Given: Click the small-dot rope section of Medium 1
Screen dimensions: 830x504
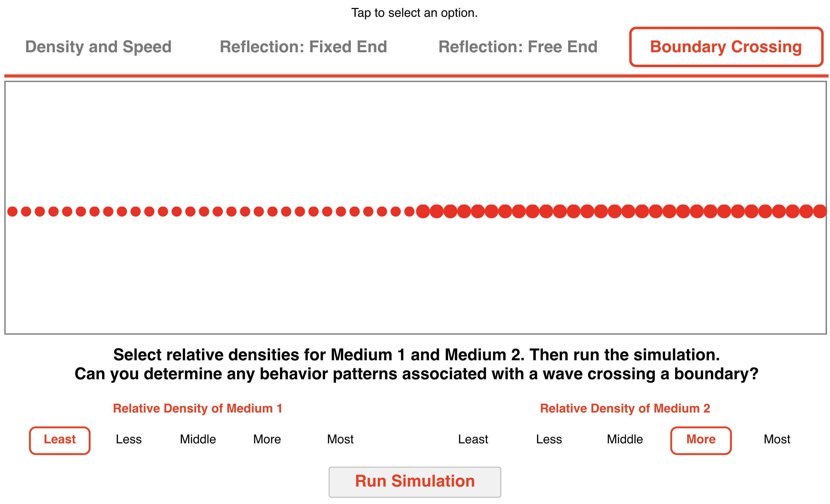Looking at the screenshot, I should tap(211, 212).
